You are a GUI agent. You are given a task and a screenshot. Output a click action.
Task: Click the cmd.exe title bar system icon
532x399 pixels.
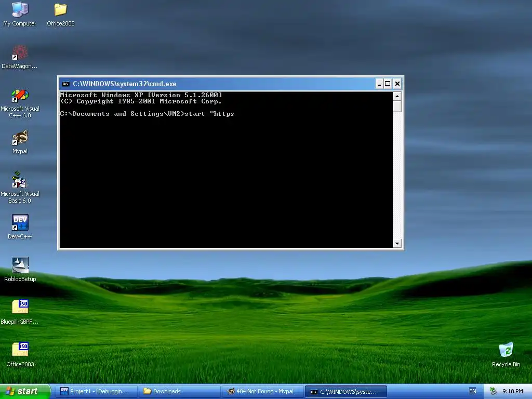(x=66, y=84)
